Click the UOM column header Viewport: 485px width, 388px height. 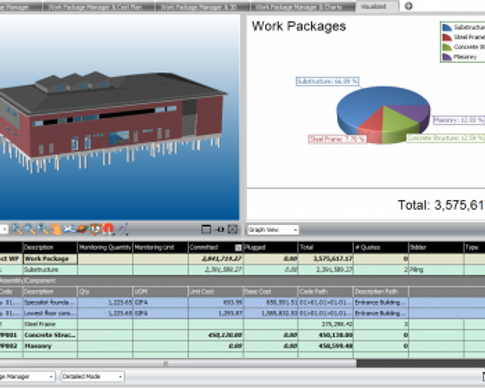[x=160, y=292]
